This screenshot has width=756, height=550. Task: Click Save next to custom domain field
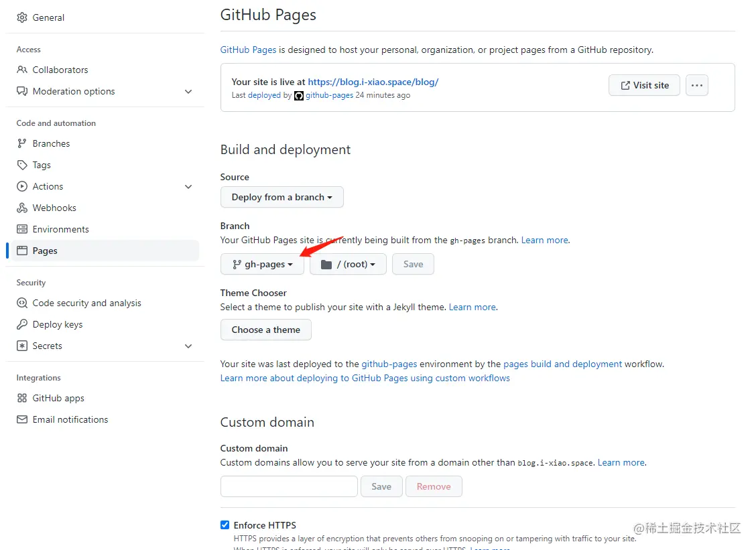(381, 486)
